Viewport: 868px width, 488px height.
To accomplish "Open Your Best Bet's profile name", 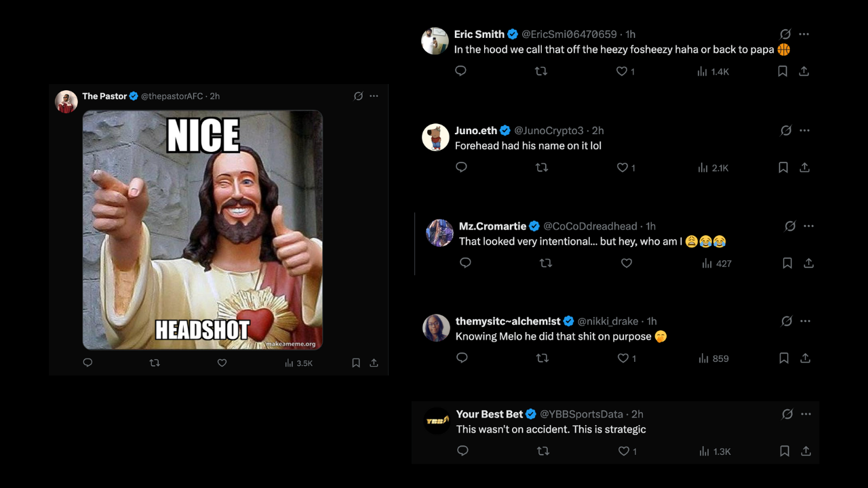I will (490, 414).
